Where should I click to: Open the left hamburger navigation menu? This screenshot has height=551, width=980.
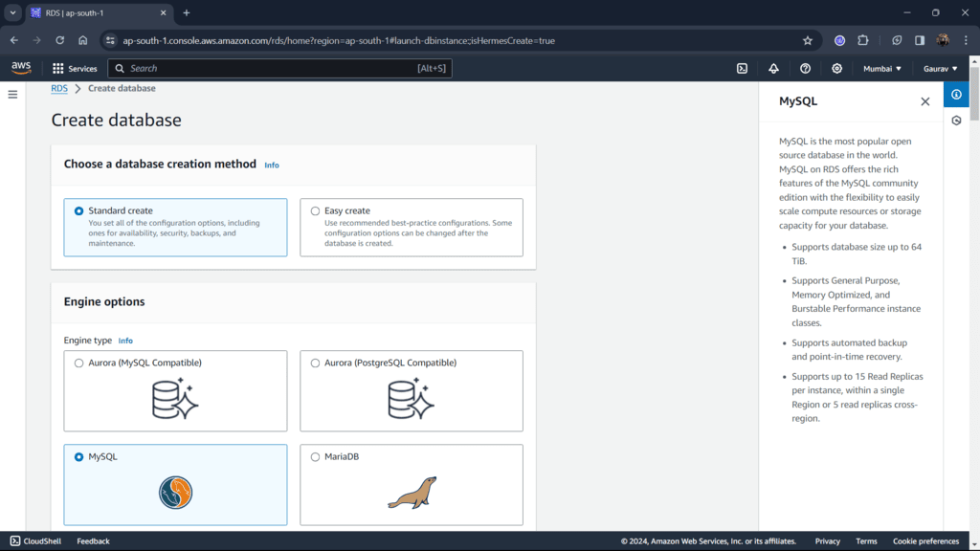(x=12, y=95)
